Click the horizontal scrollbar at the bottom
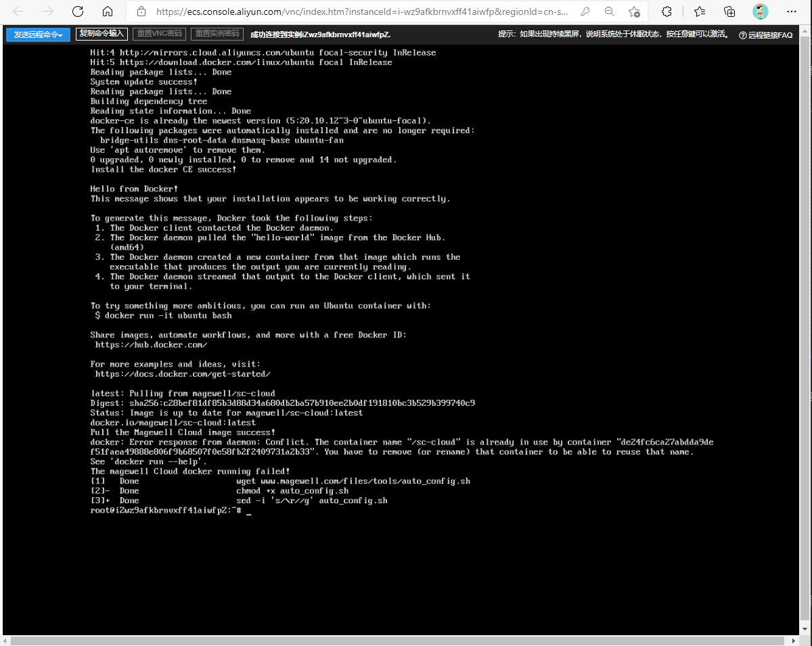812x646 pixels. 399,640
